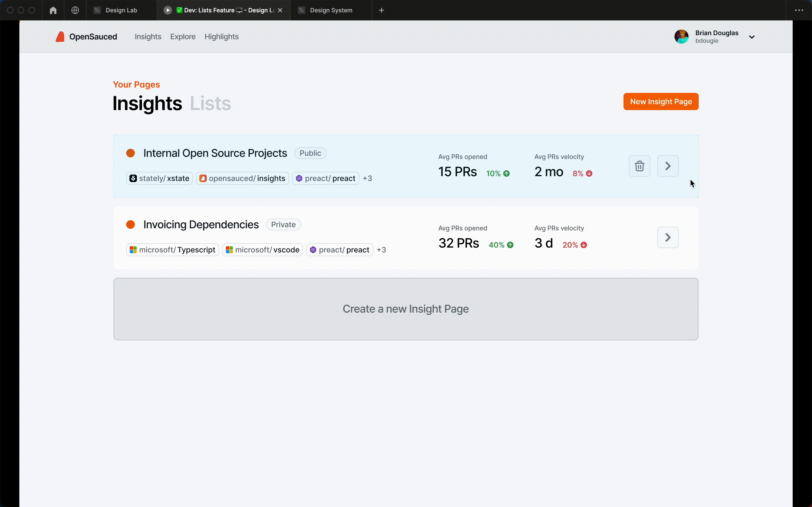Delete the Internal Open Source Projects insight
Screen dimensions: 812x507
[x=639, y=166]
